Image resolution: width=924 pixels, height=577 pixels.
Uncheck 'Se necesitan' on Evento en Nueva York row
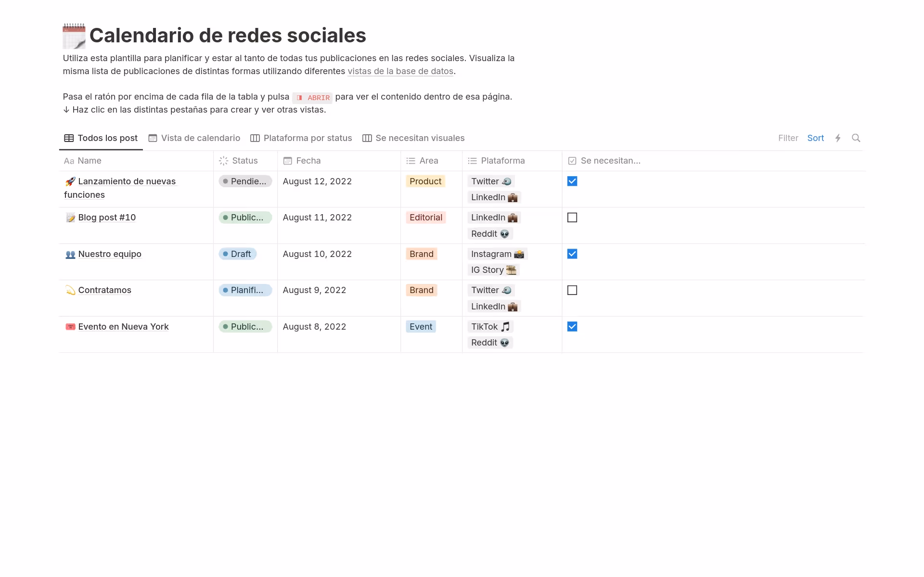572,327
